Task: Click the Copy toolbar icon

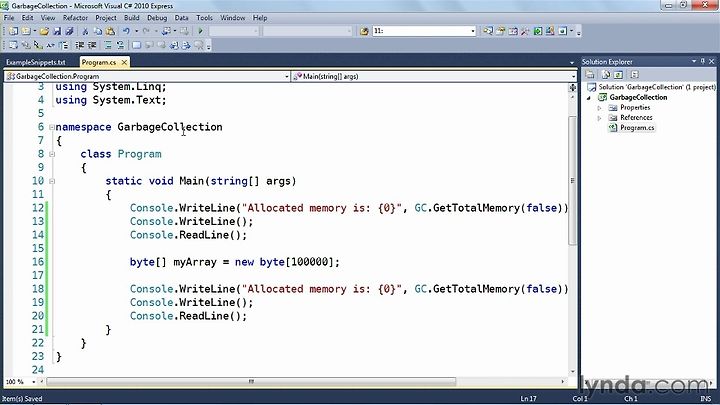Action: coord(98,31)
